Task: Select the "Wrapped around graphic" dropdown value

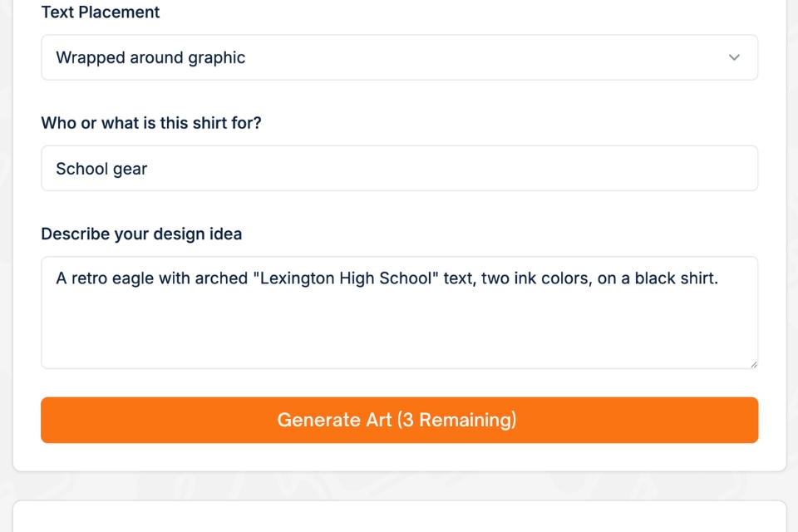Action: [x=150, y=57]
